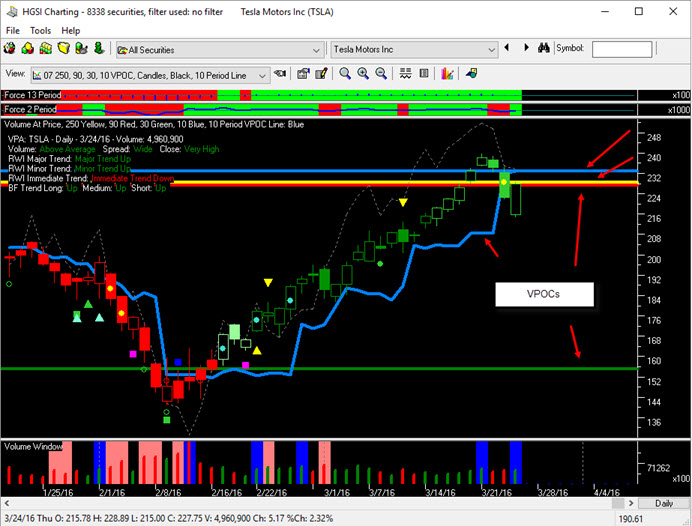Image resolution: width=692 pixels, height=526 pixels.
Task: Click the 2/8/16 date label on axis
Action: [168, 492]
